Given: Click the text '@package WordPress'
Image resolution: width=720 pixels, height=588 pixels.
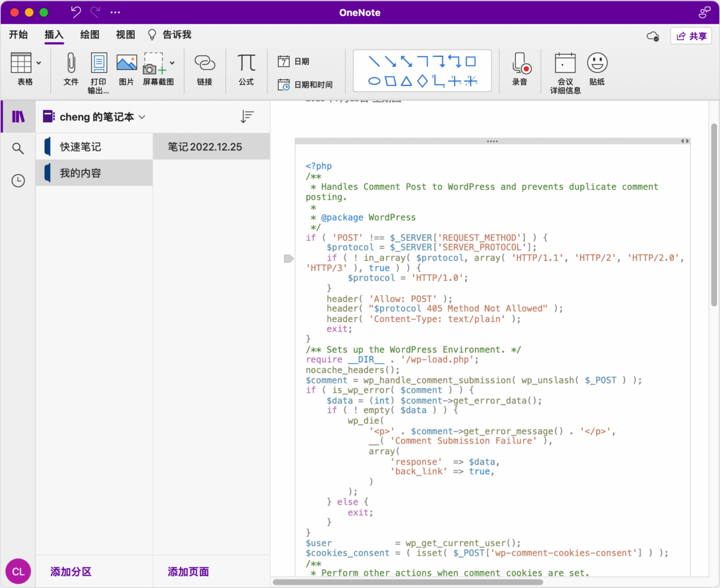Looking at the screenshot, I should click(368, 218).
